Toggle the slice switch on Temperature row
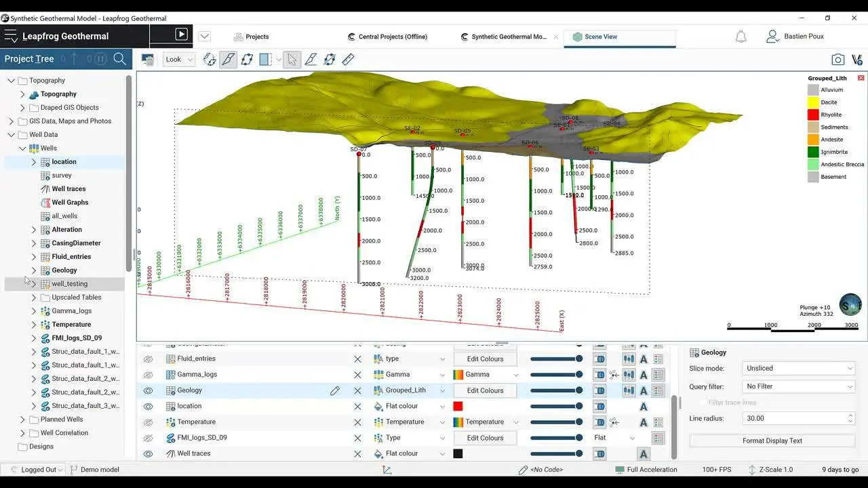The image size is (868, 488). point(599,422)
